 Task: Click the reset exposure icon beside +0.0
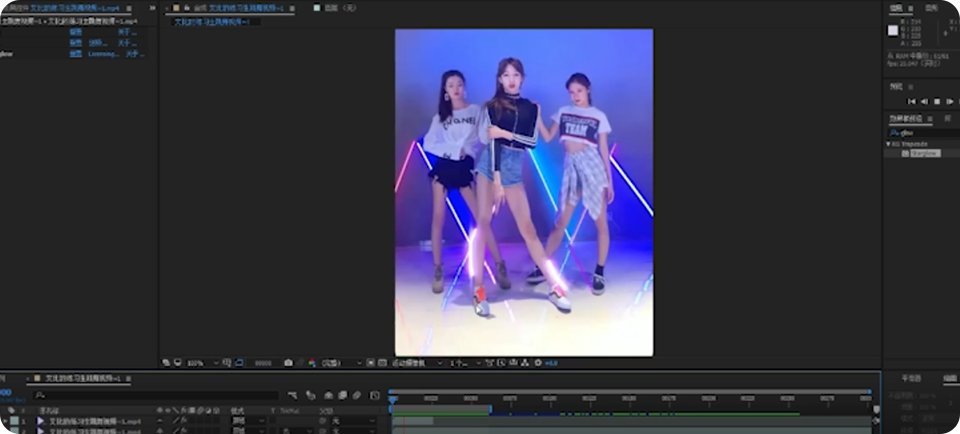[538, 363]
